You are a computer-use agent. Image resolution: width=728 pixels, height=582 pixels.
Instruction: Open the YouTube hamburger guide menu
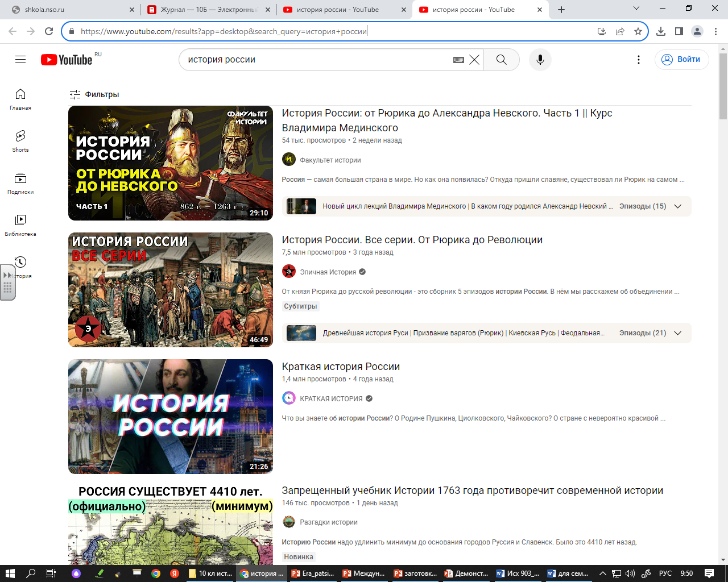pos(20,60)
